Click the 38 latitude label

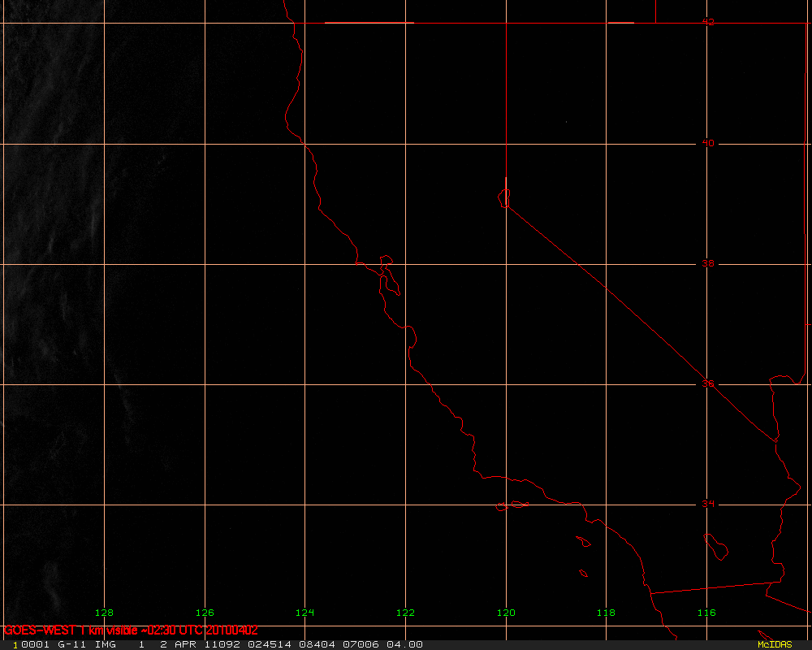pos(708,263)
